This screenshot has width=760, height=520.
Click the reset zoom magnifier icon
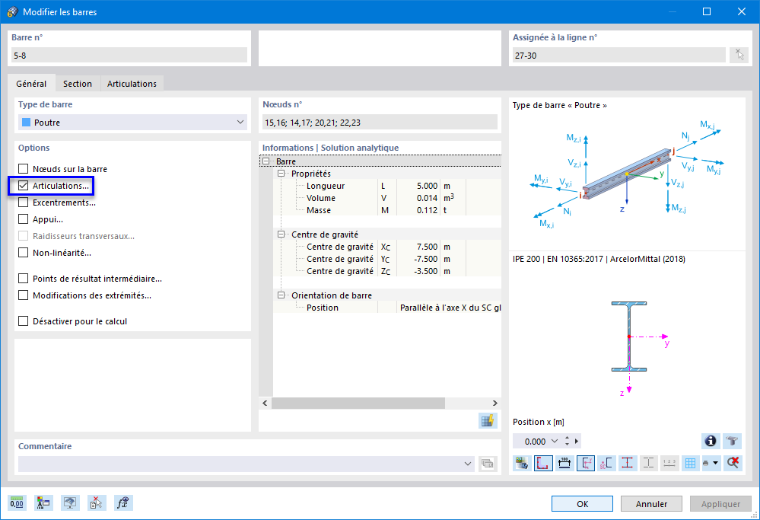coord(732,463)
